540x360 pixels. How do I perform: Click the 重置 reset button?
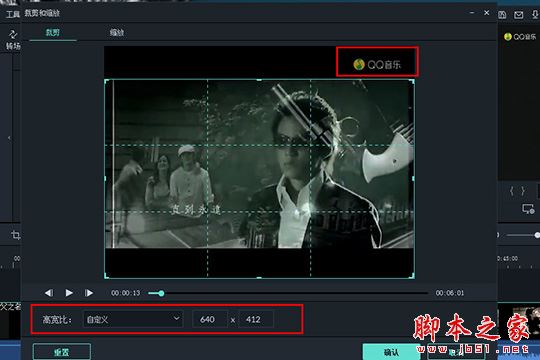click(62, 352)
